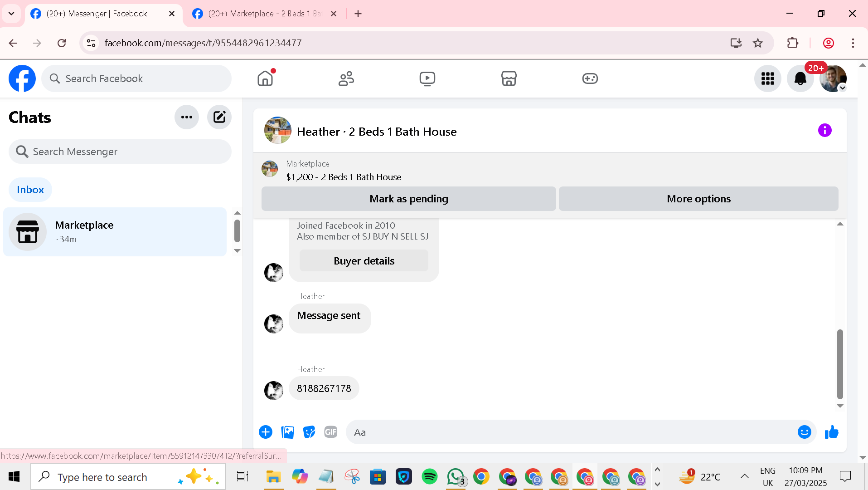Viewport: 868px width, 490px height.
Task: Send a thumbs-up like
Action: pyautogui.click(x=831, y=432)
